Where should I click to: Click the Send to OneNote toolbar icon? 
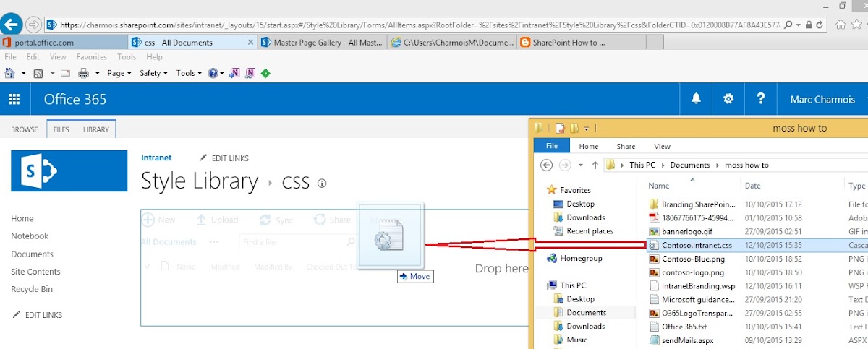coord(235,73)
